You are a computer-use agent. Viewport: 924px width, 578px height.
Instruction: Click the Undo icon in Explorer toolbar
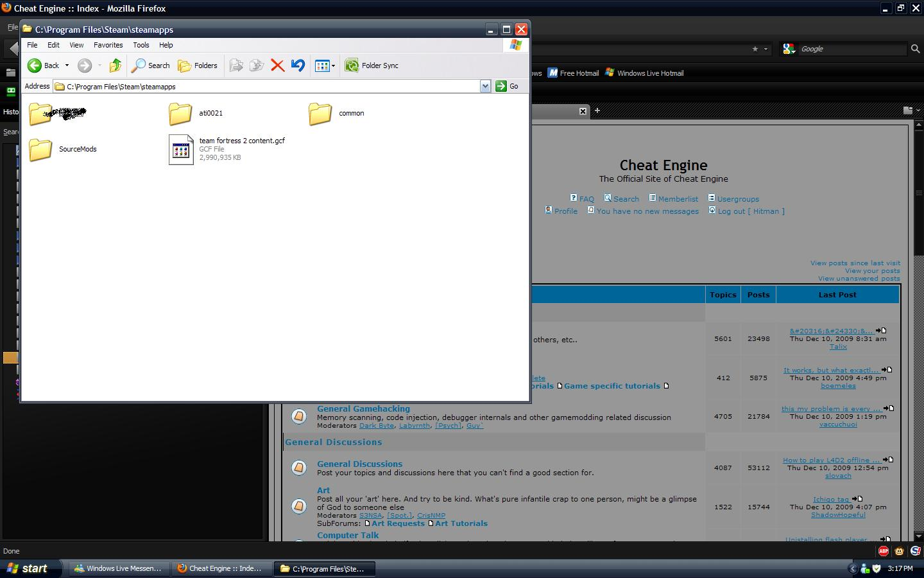pyautogui.click(x=298, y=66)
